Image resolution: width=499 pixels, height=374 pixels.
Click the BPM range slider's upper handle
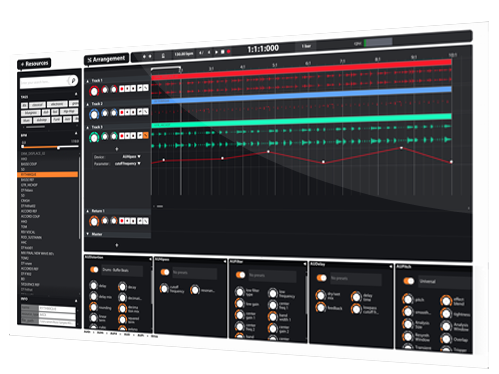pos(58,147)
